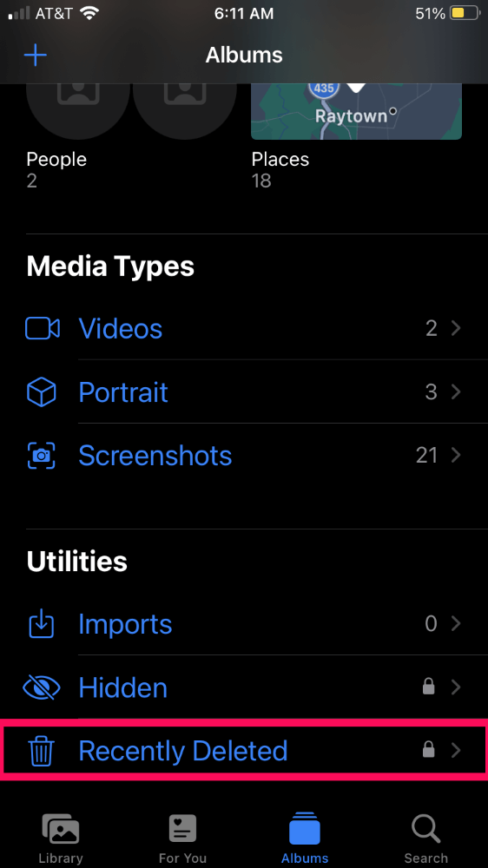488x868 pixels.
Task: Open the Videos camera icon
Action: [42, 329]
